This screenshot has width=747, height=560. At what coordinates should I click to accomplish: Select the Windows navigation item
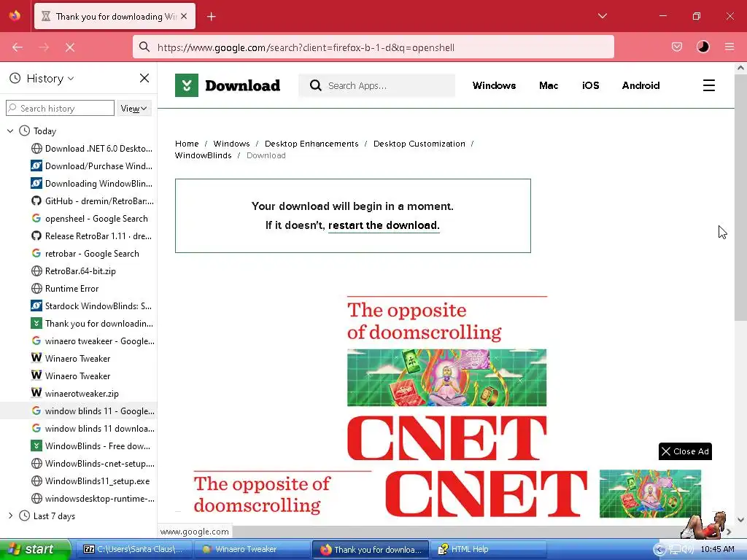tap(494, 86)
